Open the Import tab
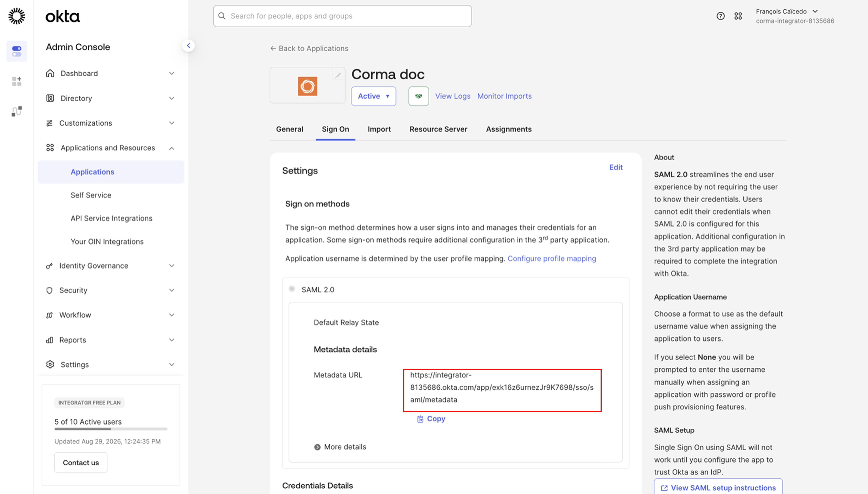This screenshot has width=868, height=494. tap(379, 129)
